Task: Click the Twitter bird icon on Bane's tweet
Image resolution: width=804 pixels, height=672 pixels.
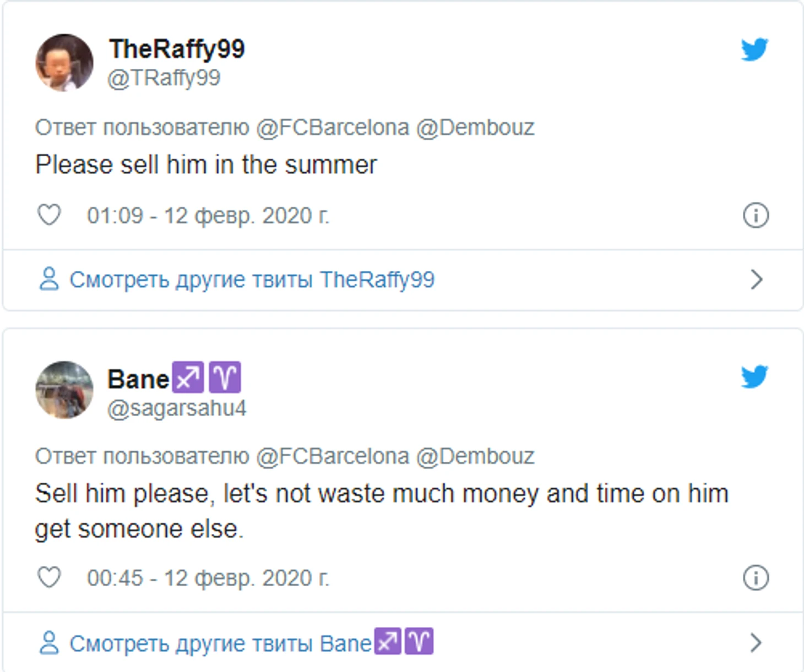Action: [754, 377]
